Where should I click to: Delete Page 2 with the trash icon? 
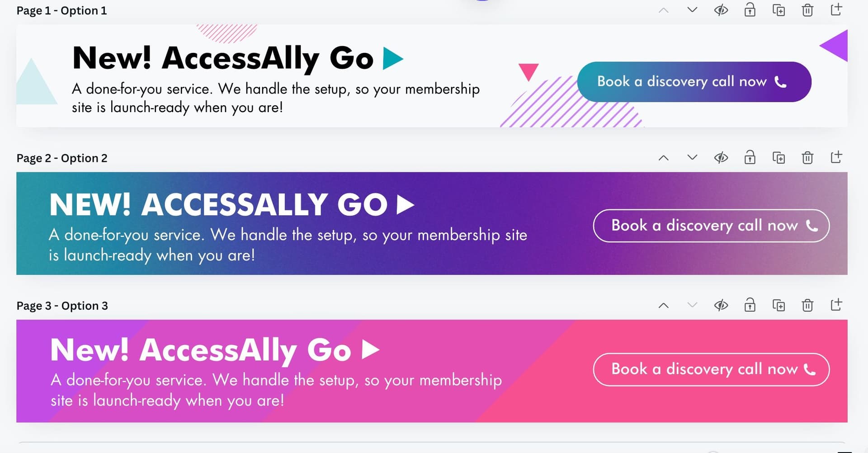[807, 158]
